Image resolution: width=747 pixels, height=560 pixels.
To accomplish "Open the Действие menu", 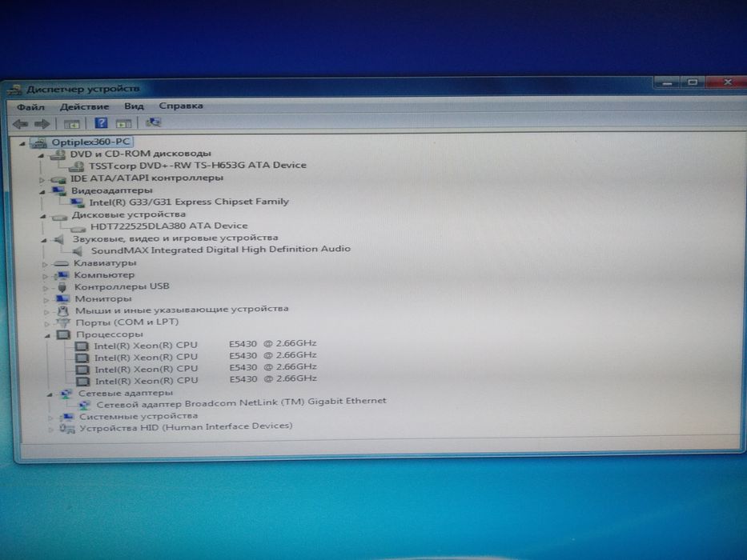I will tap(84, 106).
